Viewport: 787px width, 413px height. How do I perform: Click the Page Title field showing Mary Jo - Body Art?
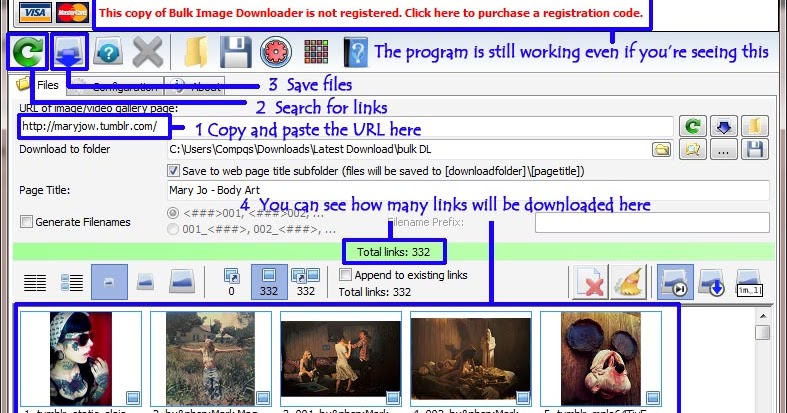click(x=468, y=190)
